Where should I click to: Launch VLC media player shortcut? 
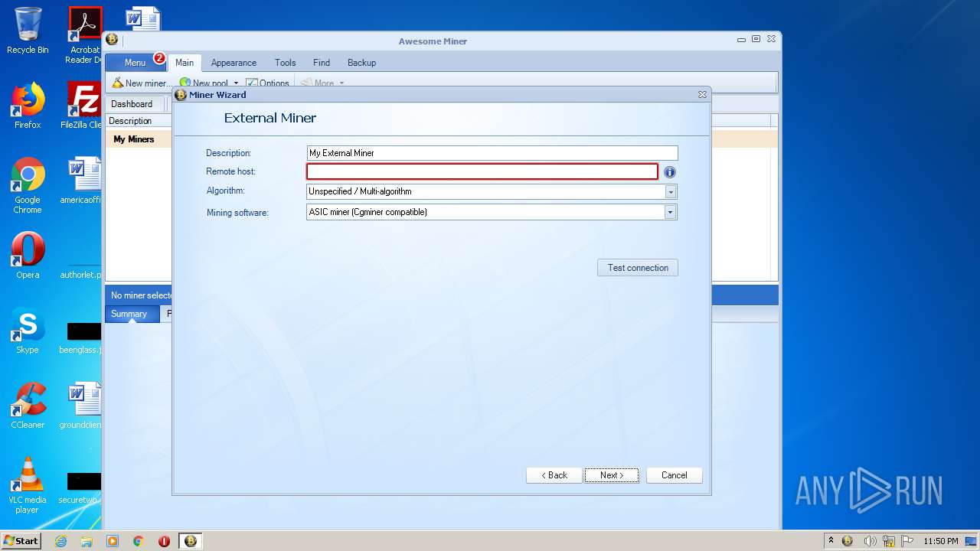tap(28, 485)
